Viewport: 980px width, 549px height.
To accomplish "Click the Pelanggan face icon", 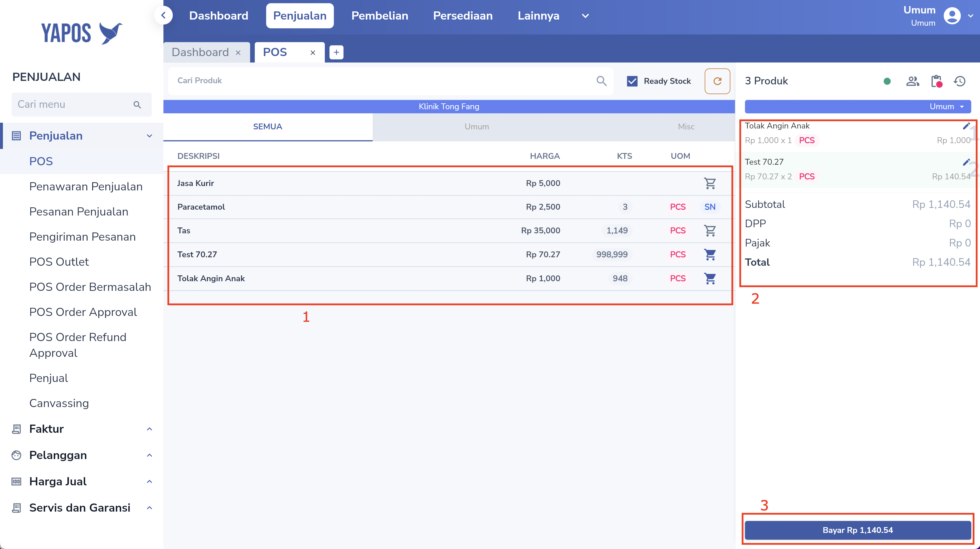I will point(16,455).
